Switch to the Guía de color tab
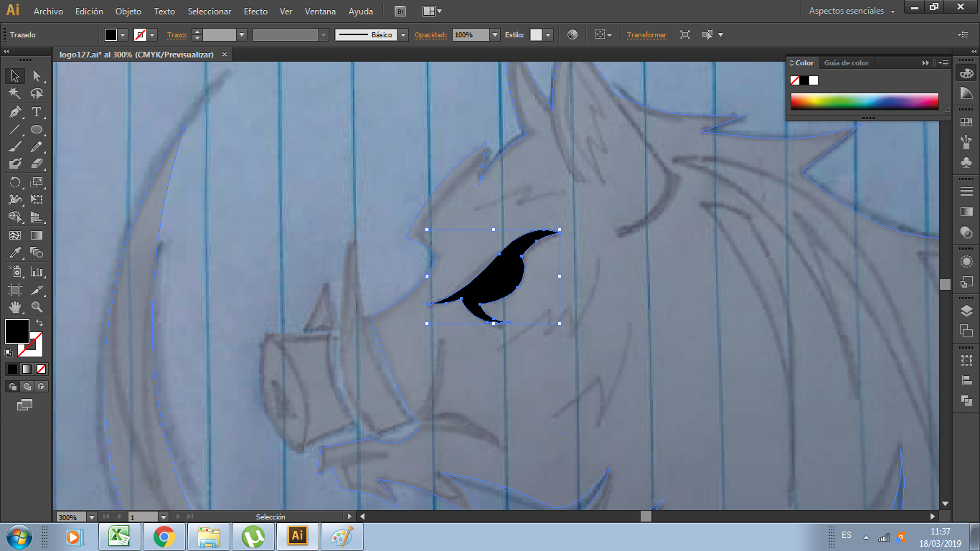The height and width of the screenshot is (551, 980). (846, 63)
